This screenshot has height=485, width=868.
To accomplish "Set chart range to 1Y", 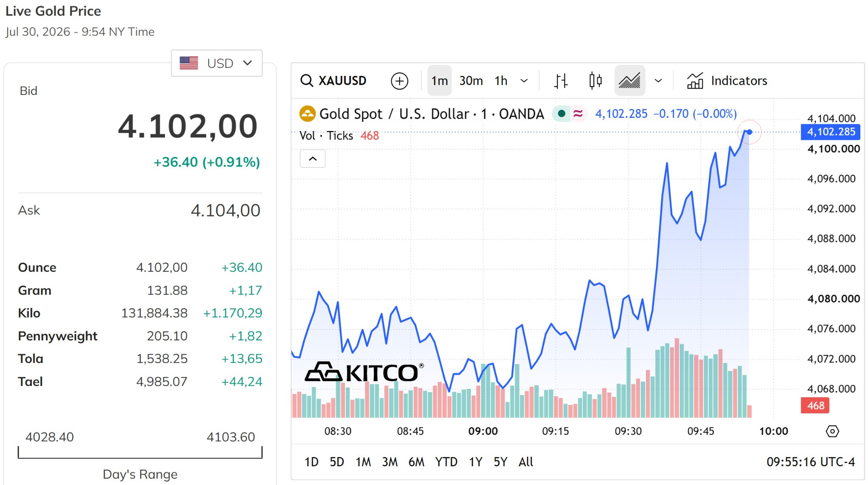I will 476,462.
